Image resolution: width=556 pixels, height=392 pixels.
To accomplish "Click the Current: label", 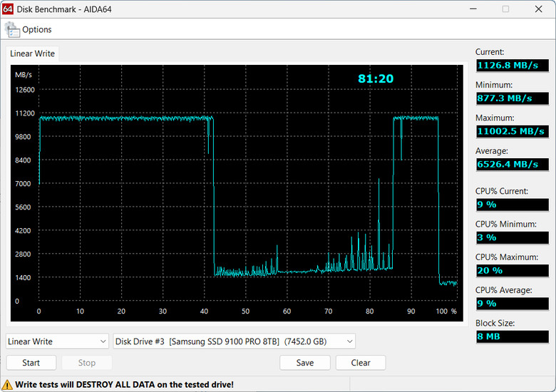I will click(x=490, y=52).
